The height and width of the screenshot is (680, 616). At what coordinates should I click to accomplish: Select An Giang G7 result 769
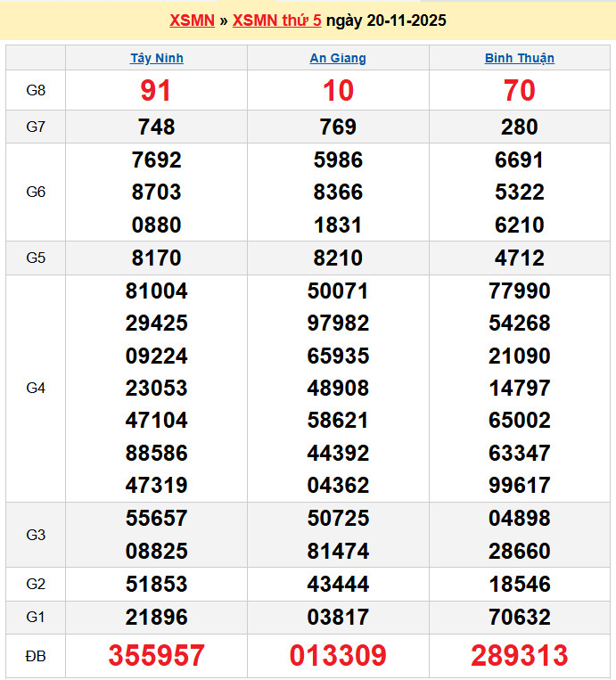tap(338, 127)
